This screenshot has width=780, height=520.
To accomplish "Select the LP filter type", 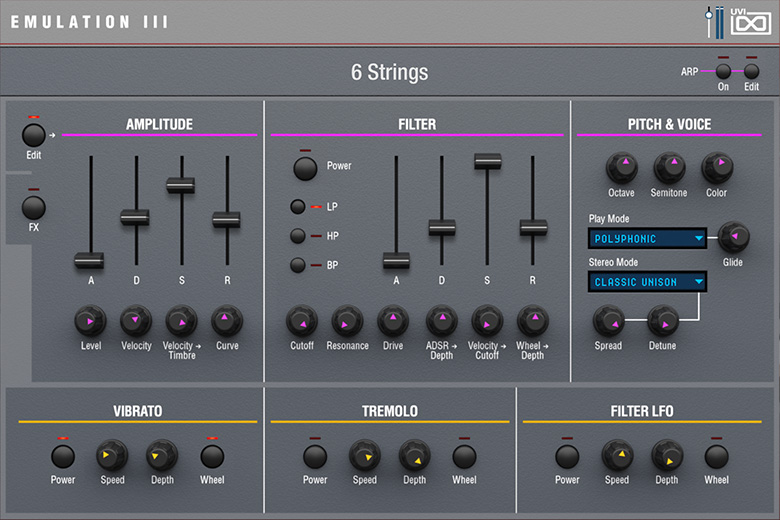I will 298,207.
